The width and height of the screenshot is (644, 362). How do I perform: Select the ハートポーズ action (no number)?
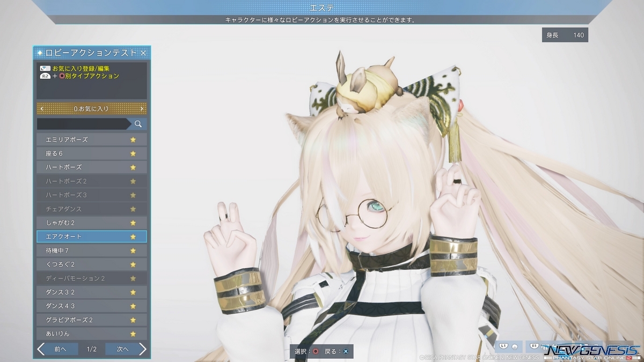[92, 167]
